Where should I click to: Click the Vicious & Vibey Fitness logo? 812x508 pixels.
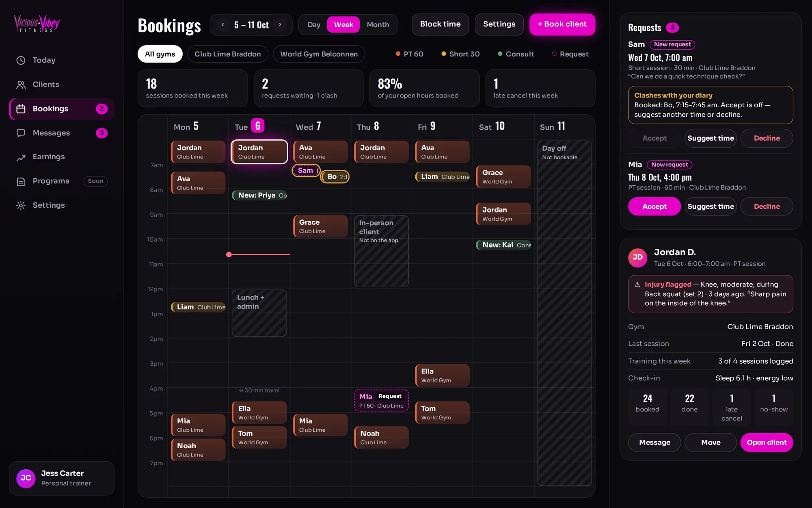(37, 24)
